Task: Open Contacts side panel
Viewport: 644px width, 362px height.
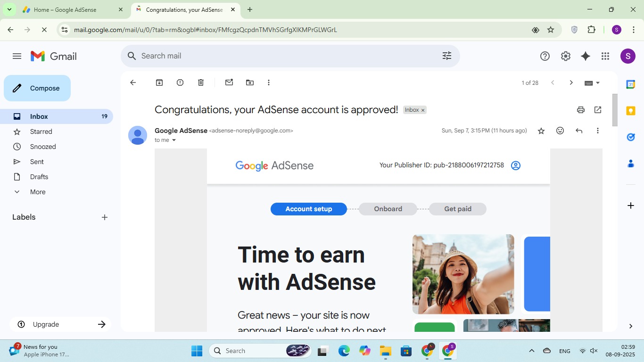Action: coord(631,164)
